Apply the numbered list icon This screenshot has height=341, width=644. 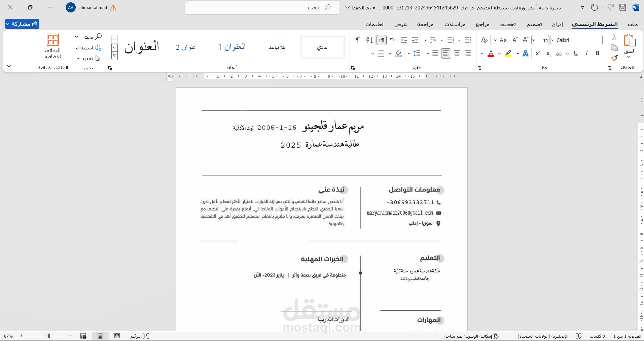[x=451, y=40]
